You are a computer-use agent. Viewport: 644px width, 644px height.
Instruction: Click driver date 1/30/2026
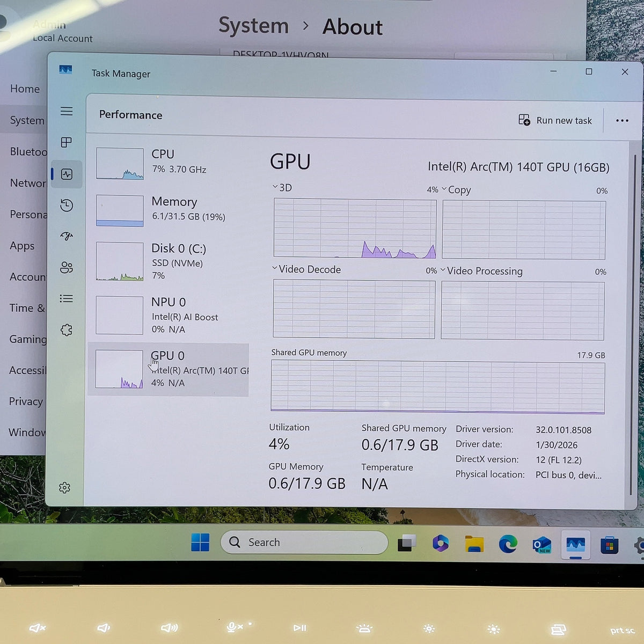[x=557, y=445]
